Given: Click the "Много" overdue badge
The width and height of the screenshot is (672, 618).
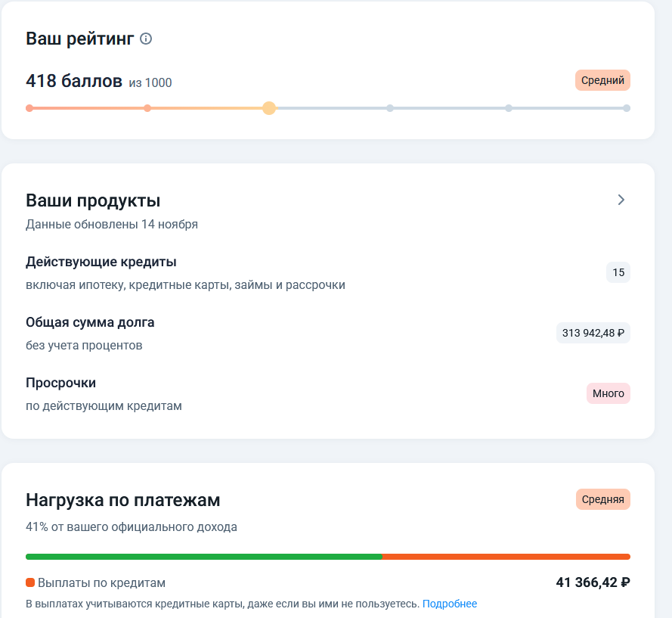Looking at the screenshot, I should coord(608,393).
